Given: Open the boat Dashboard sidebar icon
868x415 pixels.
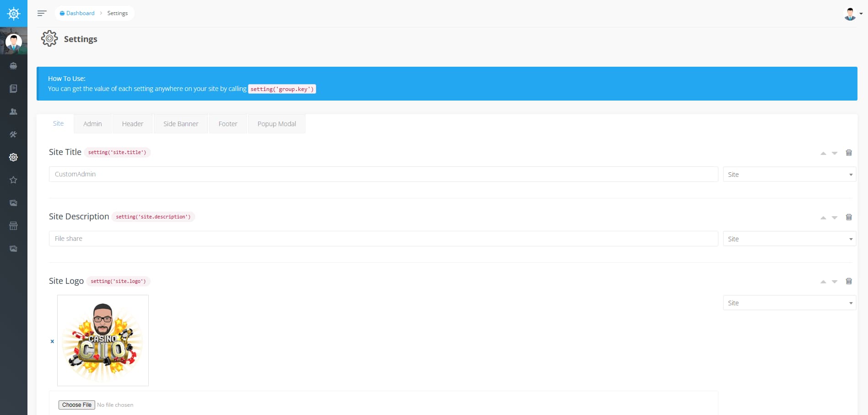Looking at the screenshot, I should [13, 66].
